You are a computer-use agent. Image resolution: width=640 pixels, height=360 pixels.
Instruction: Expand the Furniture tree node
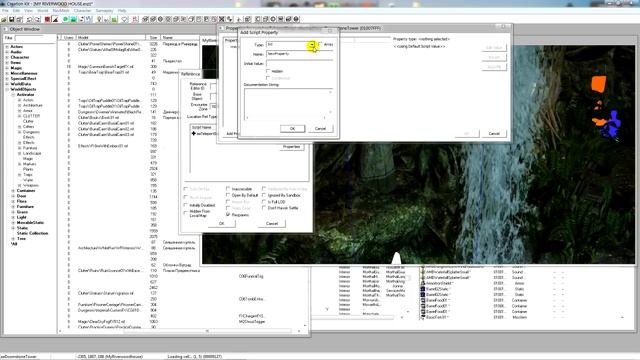(13, 207)
